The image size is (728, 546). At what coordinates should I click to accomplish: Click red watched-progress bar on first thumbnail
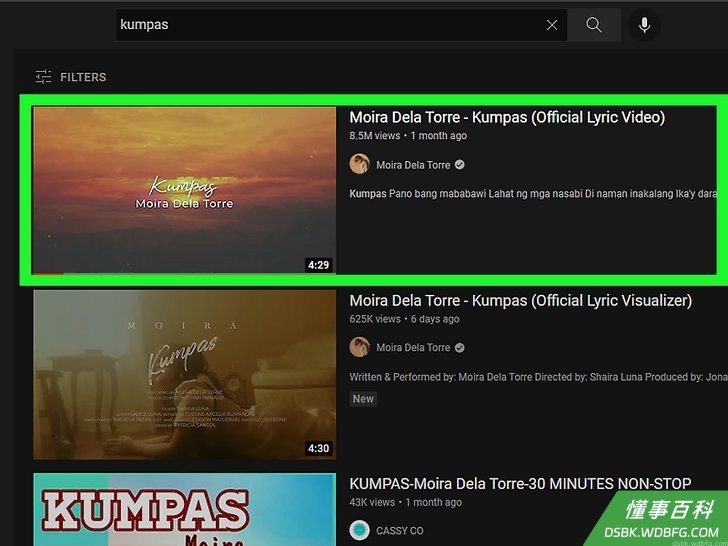tap(49, 273)
